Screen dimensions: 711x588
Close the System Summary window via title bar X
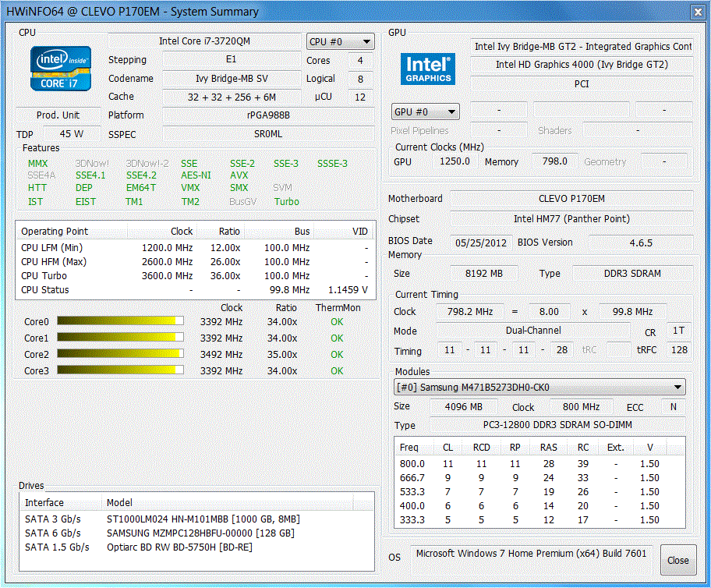pyautogui.click(x=698, y=12)
